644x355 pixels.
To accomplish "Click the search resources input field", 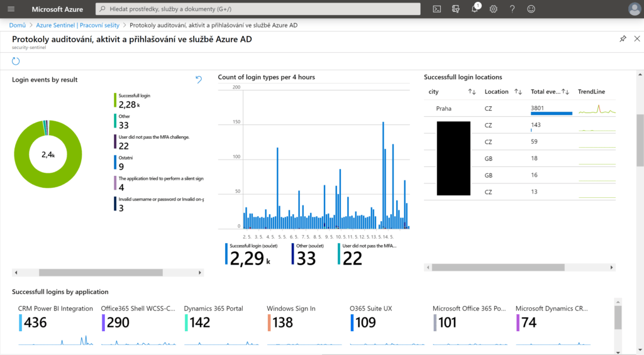I will point(258,9).
